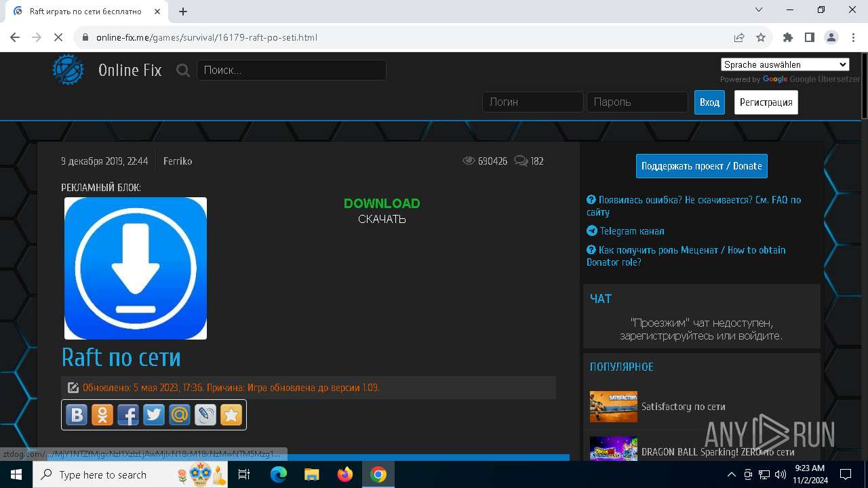This screenshot has width=868, height=488.
Task: Launch Microsoft Edge from taskbar
Action: (279, 474)
